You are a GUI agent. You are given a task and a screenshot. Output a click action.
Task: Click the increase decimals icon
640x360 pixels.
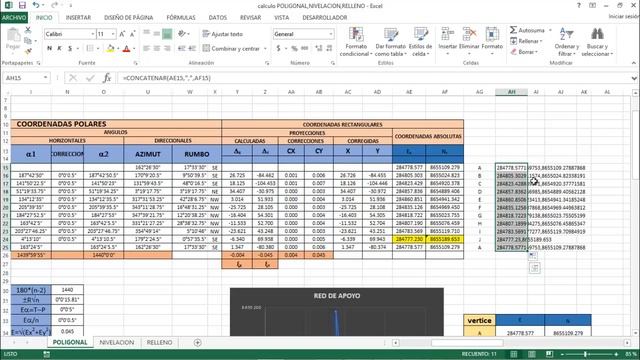click(318, 49)
